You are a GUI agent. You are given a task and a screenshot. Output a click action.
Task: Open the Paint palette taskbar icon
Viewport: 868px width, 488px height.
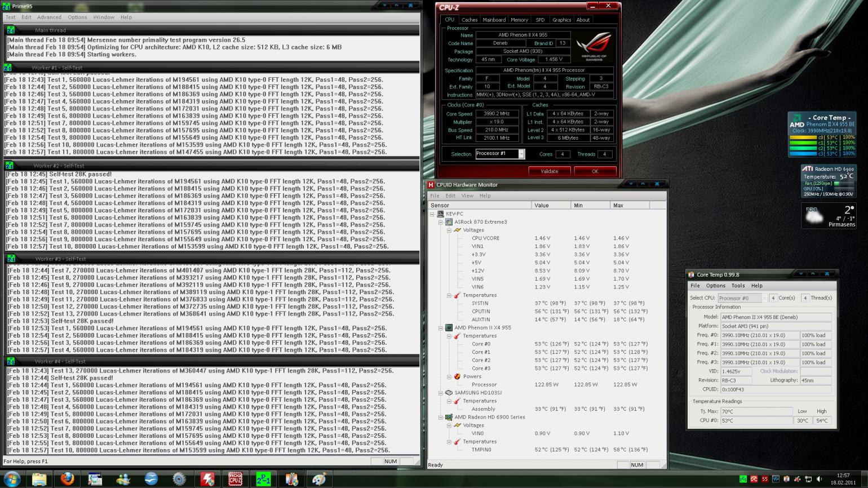319,479
